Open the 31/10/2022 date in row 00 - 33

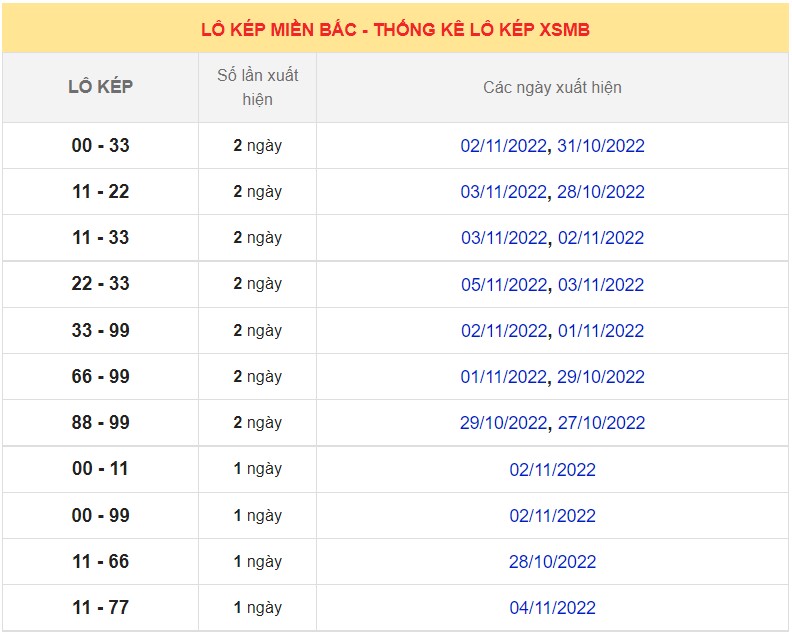click(x=601, y=146)
